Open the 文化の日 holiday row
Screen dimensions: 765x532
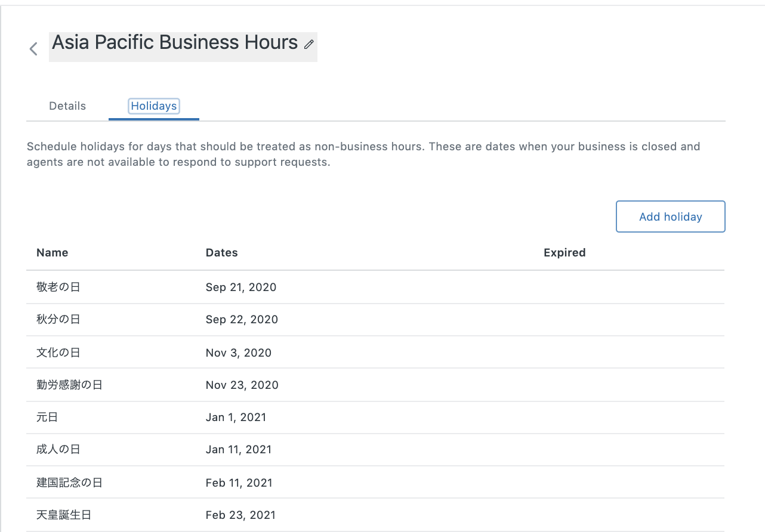tap(58, 353)
